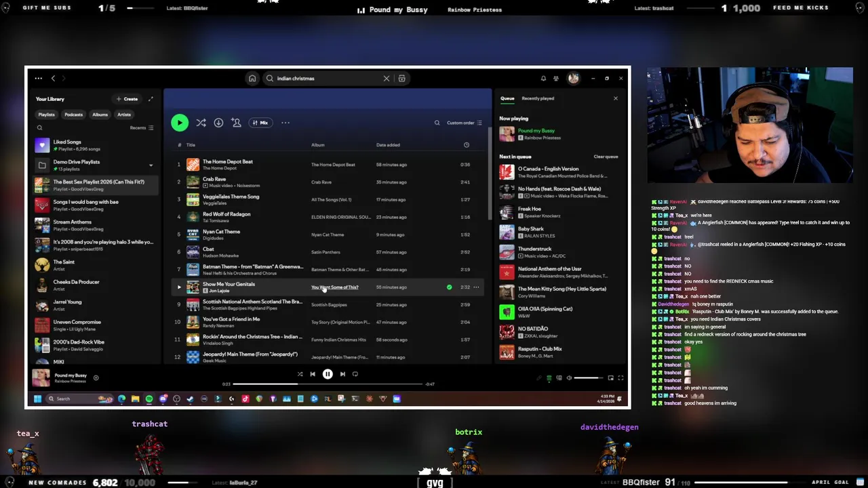Go back with the left arrow
The width and height of the screenshot is (868, 488).
pos(53,79)
